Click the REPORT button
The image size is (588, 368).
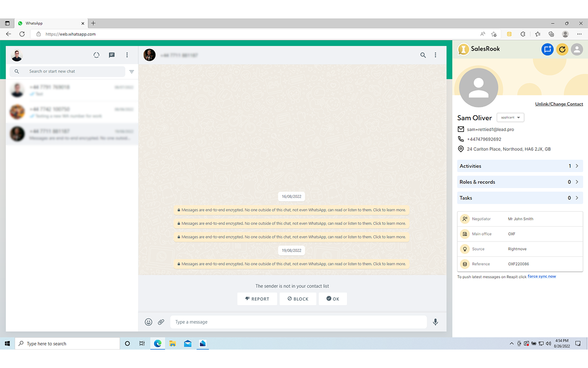[257, 299]
